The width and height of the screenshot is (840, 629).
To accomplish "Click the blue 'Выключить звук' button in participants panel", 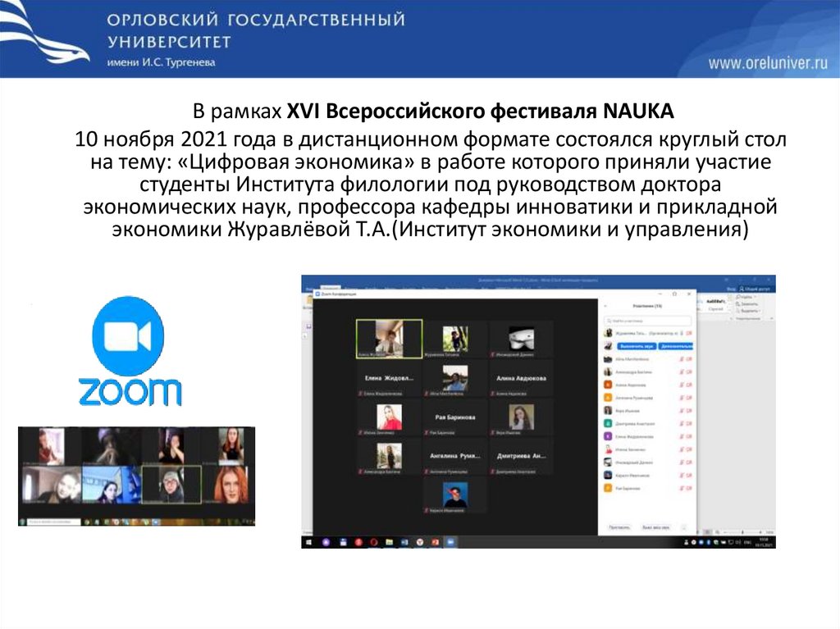I will pyautogui.click(x=637, y=346).
